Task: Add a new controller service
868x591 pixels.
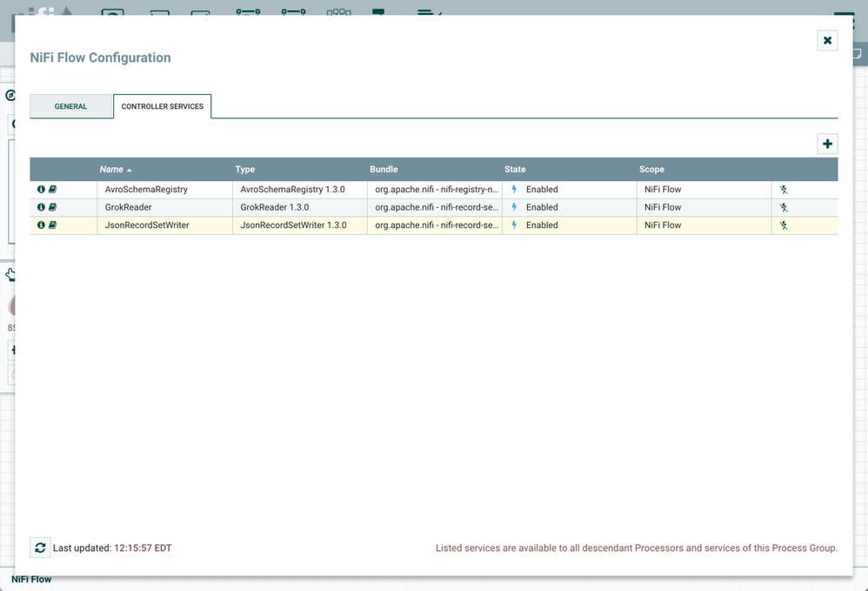Action: (827, 144)
